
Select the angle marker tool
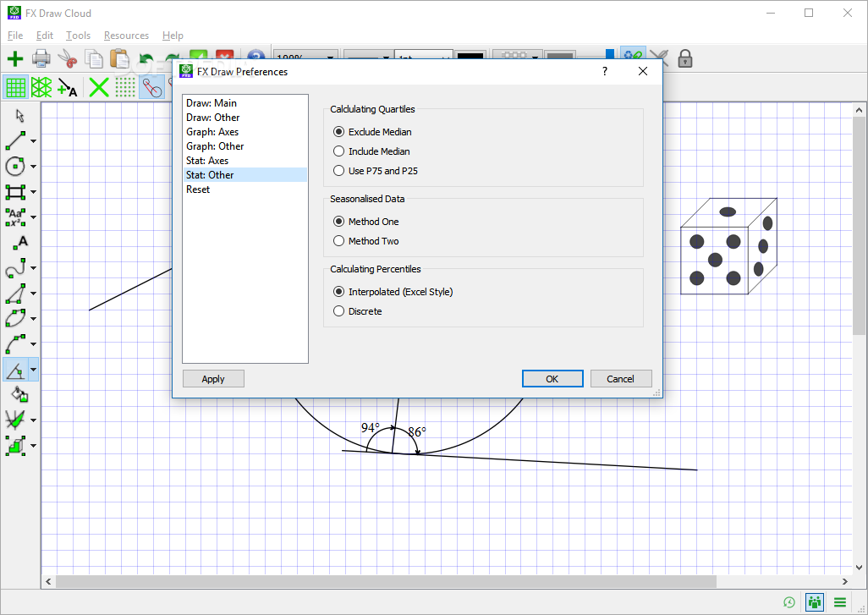[x=15, y=369]
